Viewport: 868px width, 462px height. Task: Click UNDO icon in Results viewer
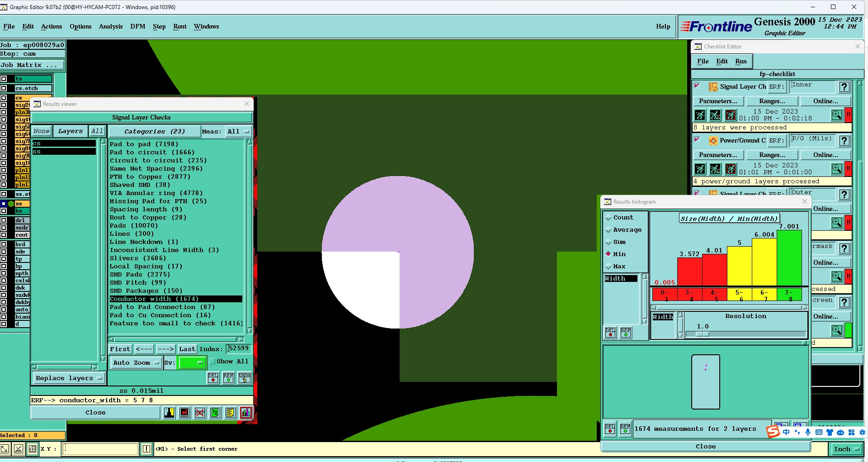coord(245,378)
